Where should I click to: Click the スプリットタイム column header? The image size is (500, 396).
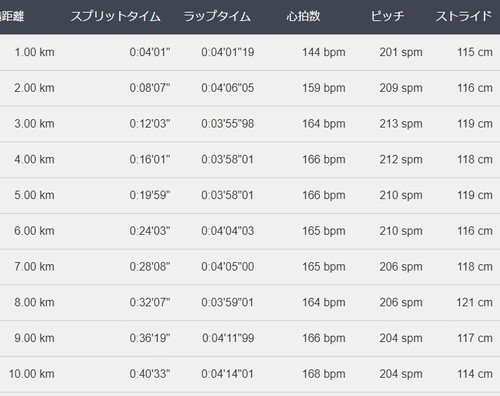[x=116, y=16]
